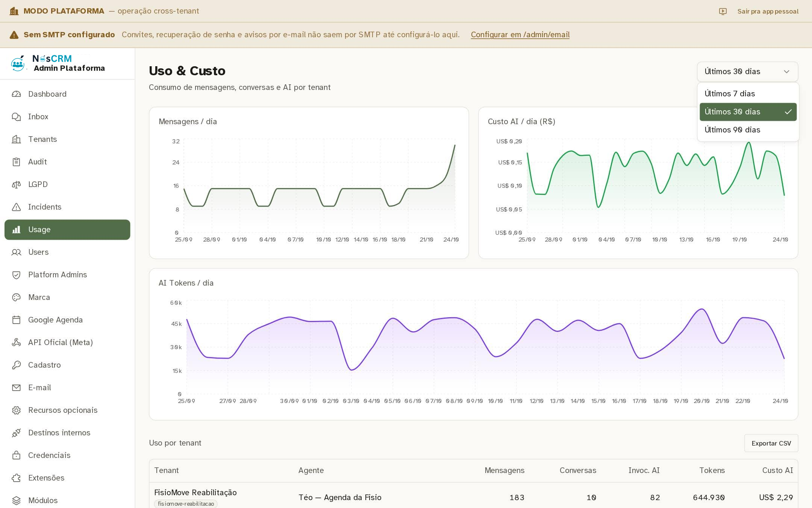812x508 pixels.
Task: Click the fisiomove-reabilitacao slug tag
Action: pyautogui.click(x=186, y=503)
